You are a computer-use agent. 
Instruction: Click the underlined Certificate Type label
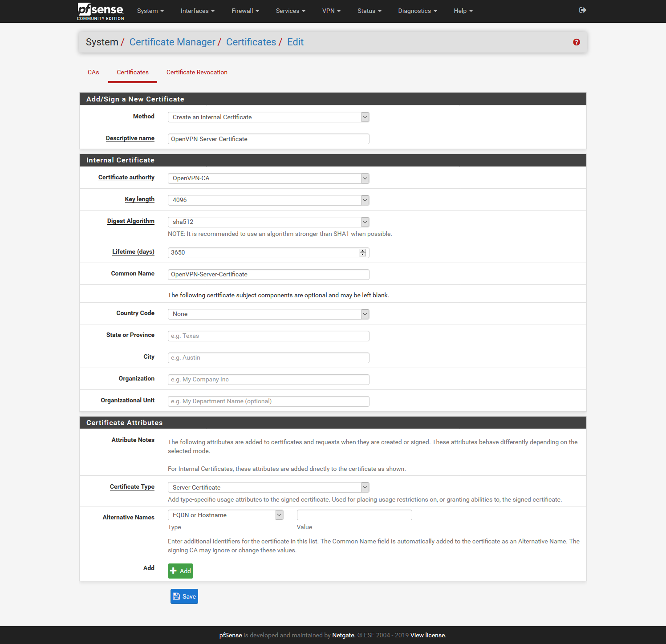pos(132,486)
